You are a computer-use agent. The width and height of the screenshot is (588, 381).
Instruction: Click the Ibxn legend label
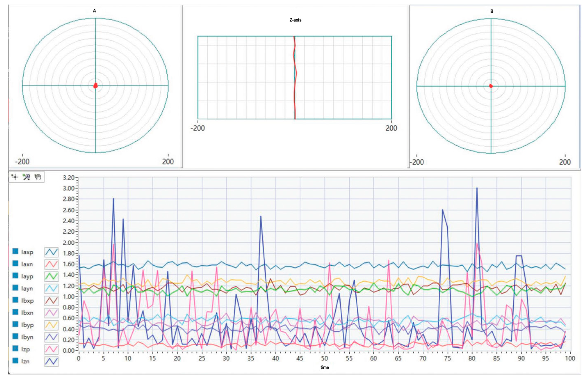27,313
